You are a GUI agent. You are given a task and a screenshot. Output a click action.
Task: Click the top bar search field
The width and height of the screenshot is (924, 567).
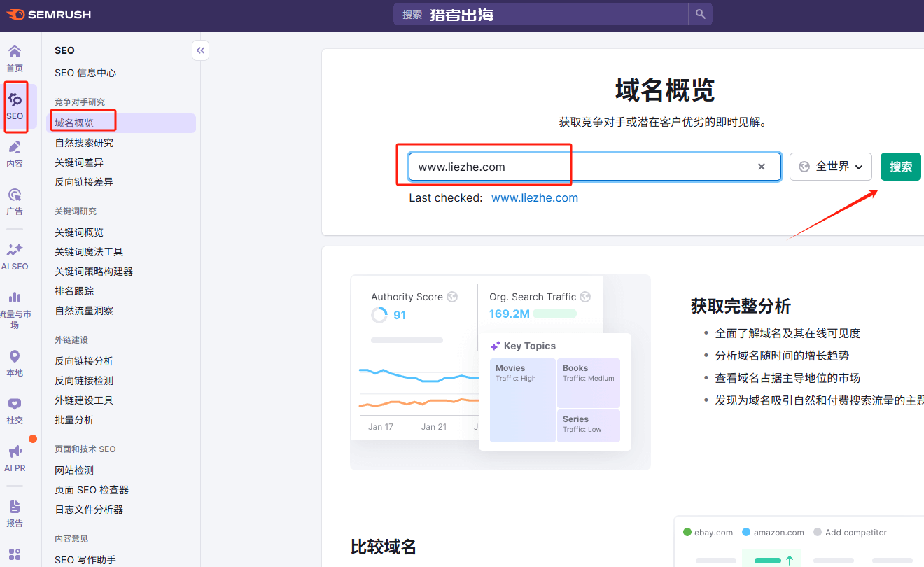(x=541, y=14)
